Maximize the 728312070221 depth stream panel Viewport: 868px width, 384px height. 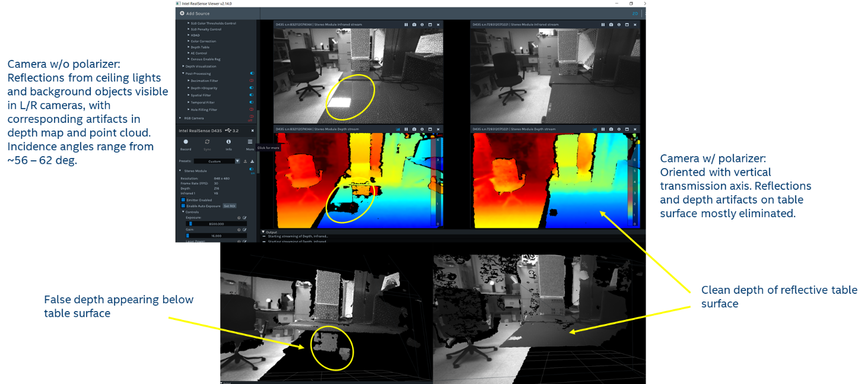pos(627,129)
